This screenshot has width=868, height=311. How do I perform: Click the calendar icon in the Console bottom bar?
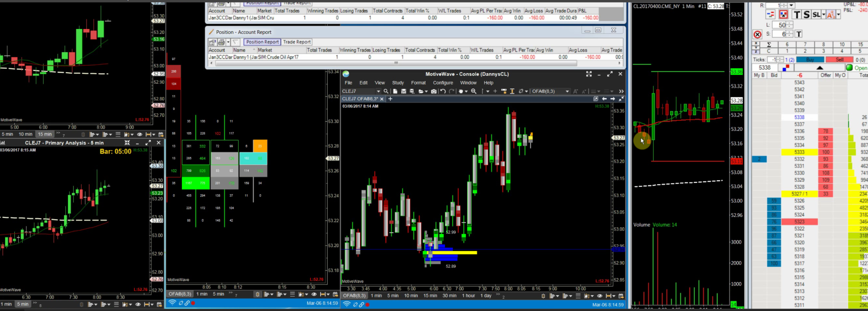pos(621,296)
